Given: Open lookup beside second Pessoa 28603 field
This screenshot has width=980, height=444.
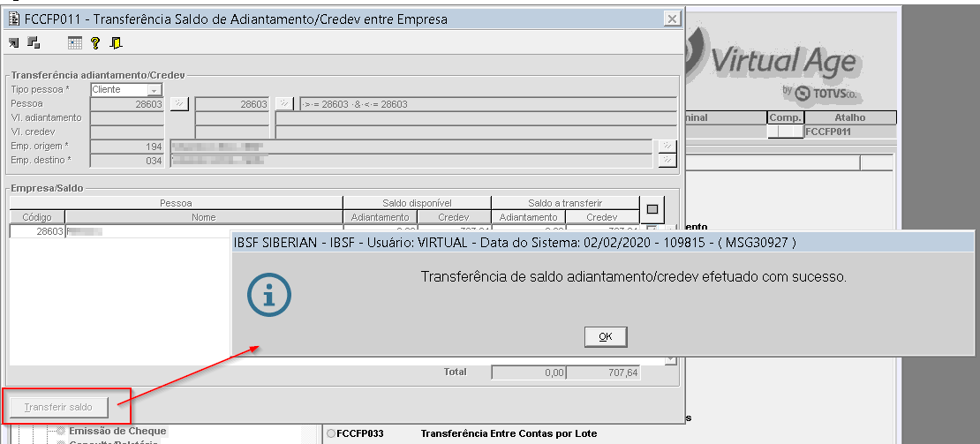Looking at the screenshot, I should coord(284,103).
